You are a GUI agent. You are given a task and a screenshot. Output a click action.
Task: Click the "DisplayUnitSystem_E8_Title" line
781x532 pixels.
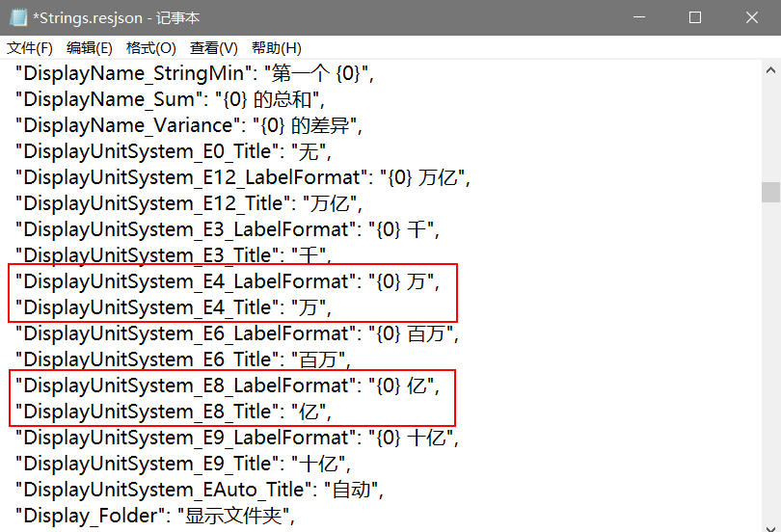tap(174, 412)
